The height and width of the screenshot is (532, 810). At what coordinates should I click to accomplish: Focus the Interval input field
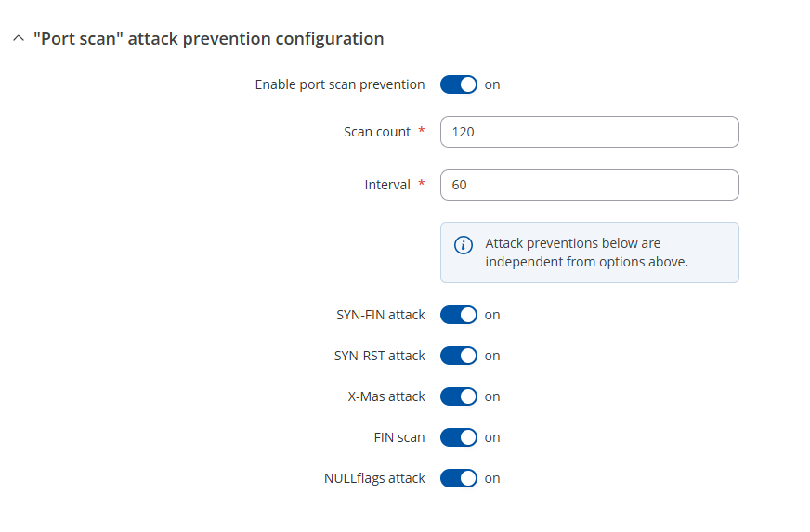click(589, 185)
